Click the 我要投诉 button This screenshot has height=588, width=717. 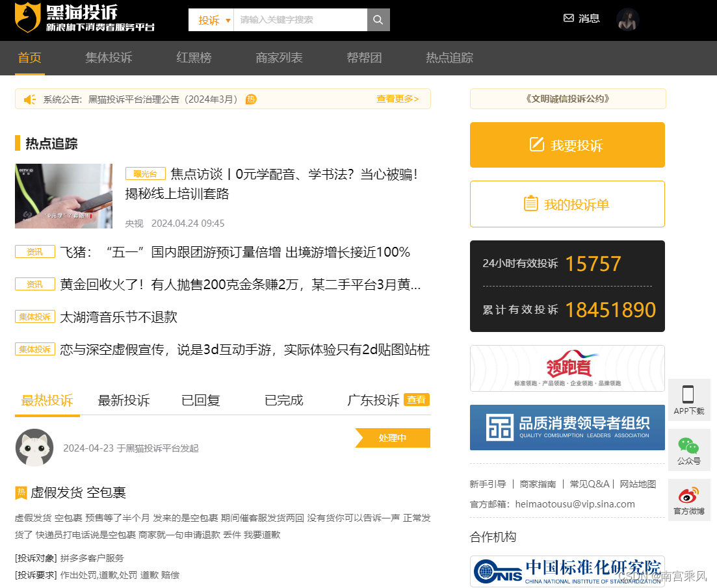[567, 145]
